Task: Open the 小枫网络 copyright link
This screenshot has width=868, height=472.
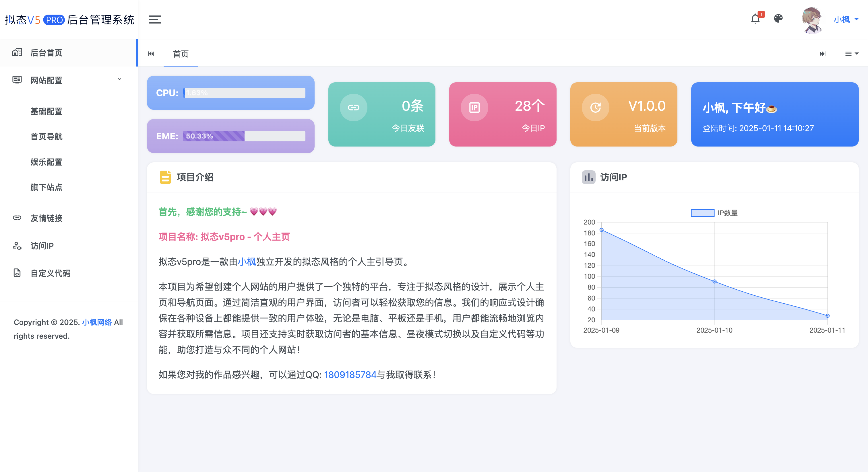Action: click(97, 322)
